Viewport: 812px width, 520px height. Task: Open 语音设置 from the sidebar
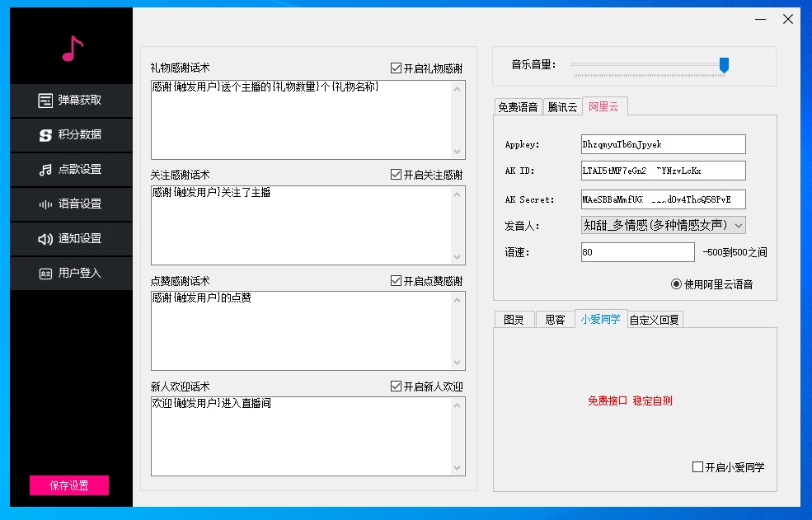tap(71, 204)
